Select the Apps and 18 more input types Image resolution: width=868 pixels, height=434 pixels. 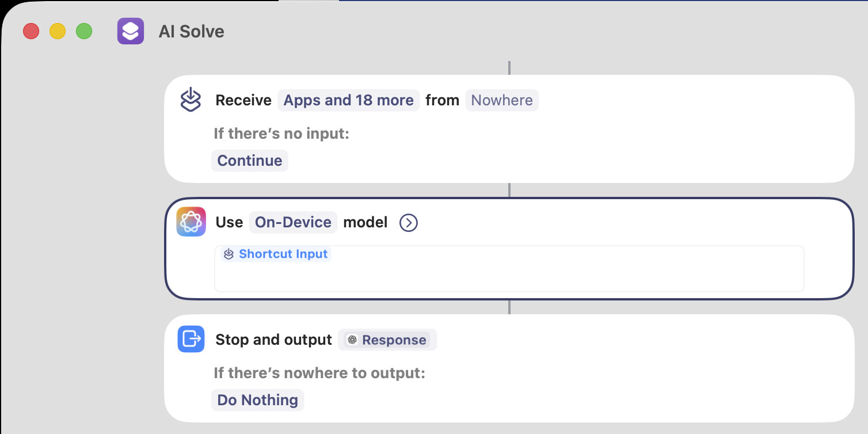click(x=348, y=100)
